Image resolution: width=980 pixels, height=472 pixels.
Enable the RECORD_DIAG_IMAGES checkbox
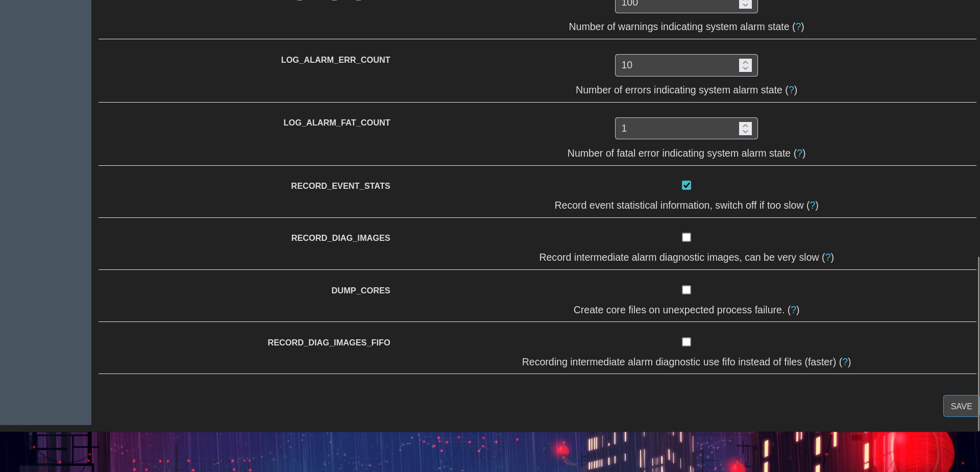point(686,237)
